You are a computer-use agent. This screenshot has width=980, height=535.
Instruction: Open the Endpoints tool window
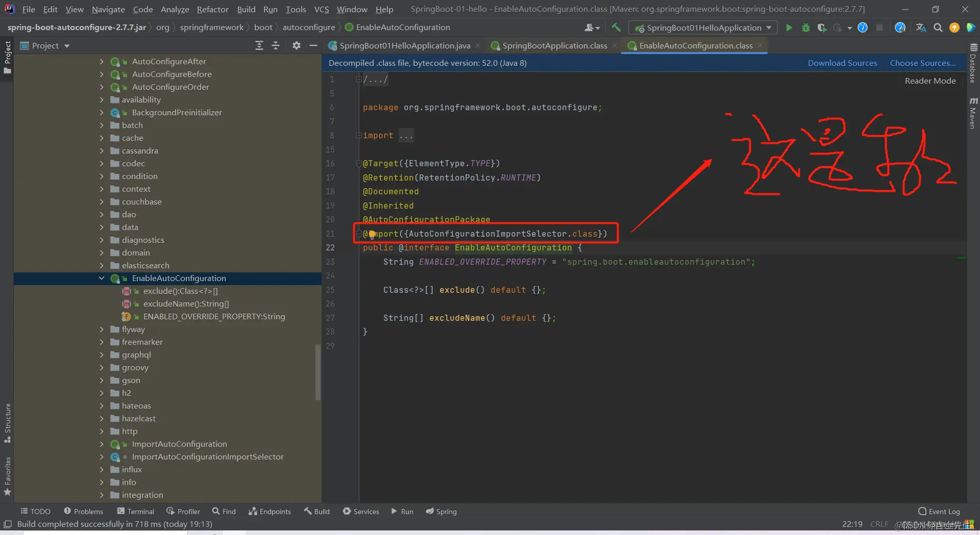point(269,511)
